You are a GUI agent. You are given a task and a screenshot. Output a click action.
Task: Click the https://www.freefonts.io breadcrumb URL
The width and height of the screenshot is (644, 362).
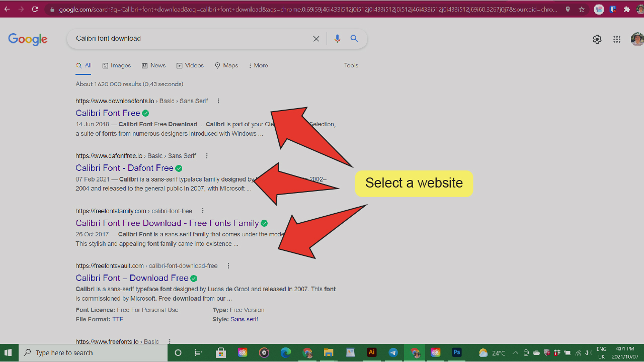(107, 342)
